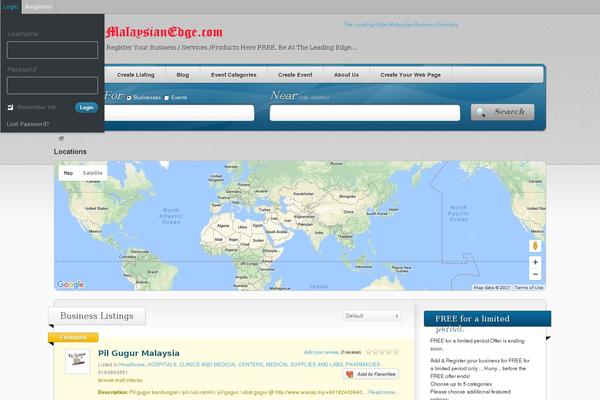This screenshot has width=600, height=400.
Task: Click the PHARMACIES category link
Action: (363, 364)
